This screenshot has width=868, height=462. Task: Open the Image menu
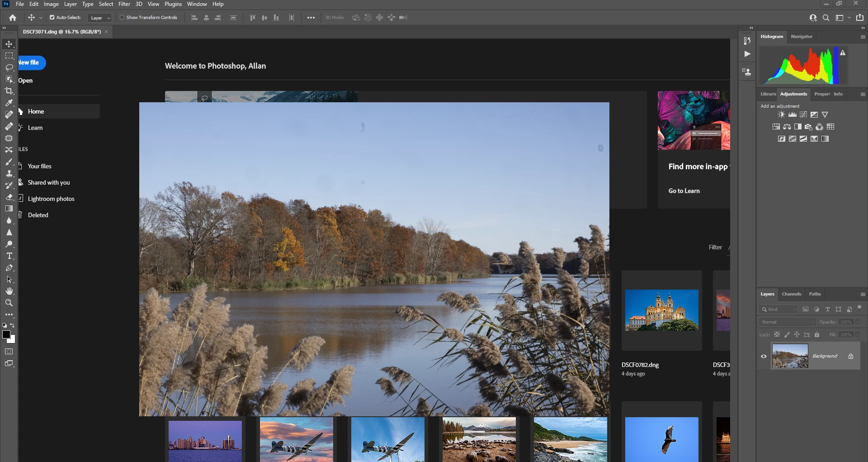click(51, 4)
